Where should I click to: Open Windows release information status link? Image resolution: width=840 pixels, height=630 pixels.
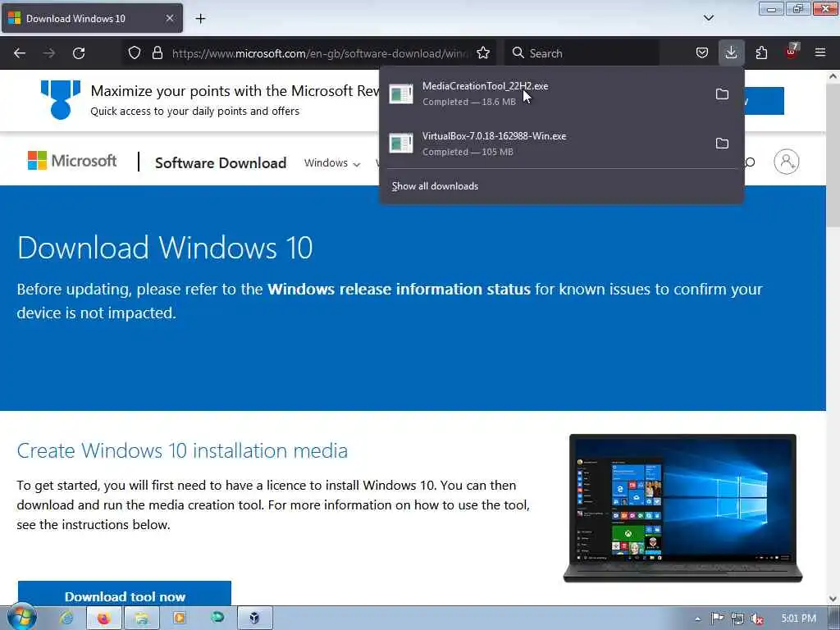pos(399,290)
